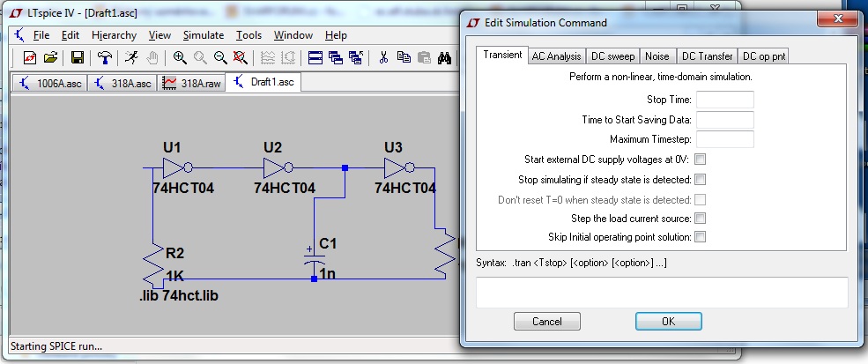Click the Paste clipboard icon
This screenshot has width=868, height=364.
tap(424, 57)
